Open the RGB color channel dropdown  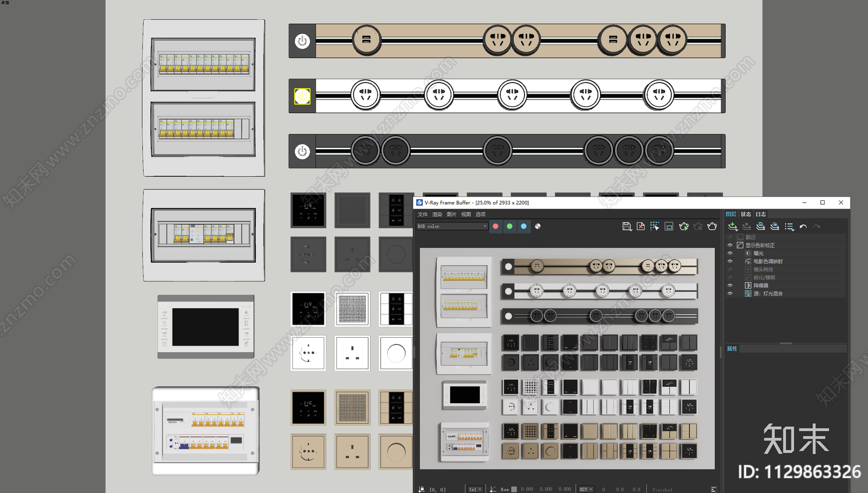452,226
